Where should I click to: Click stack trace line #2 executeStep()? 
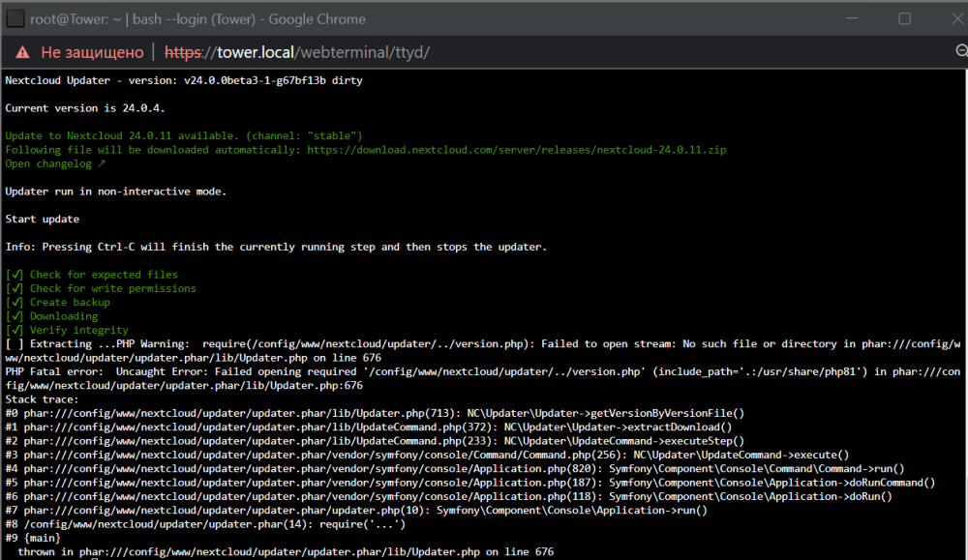pos(375,441)
